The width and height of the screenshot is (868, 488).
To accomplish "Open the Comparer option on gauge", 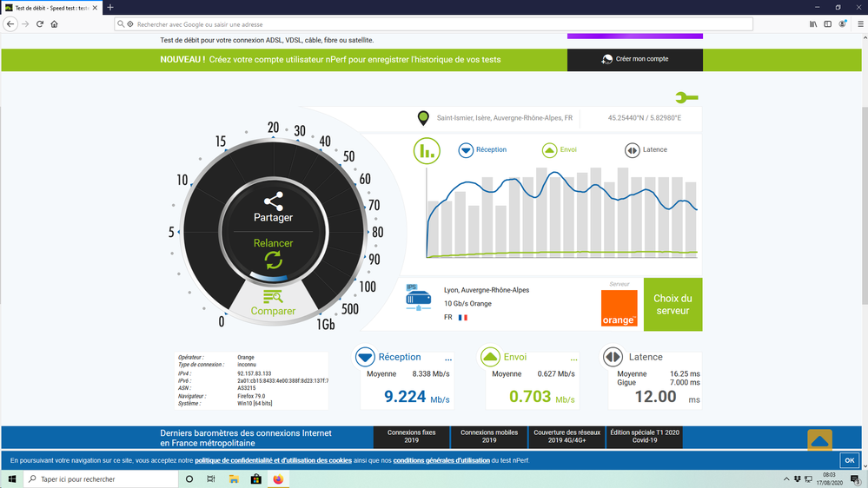I will pos(273,303).
